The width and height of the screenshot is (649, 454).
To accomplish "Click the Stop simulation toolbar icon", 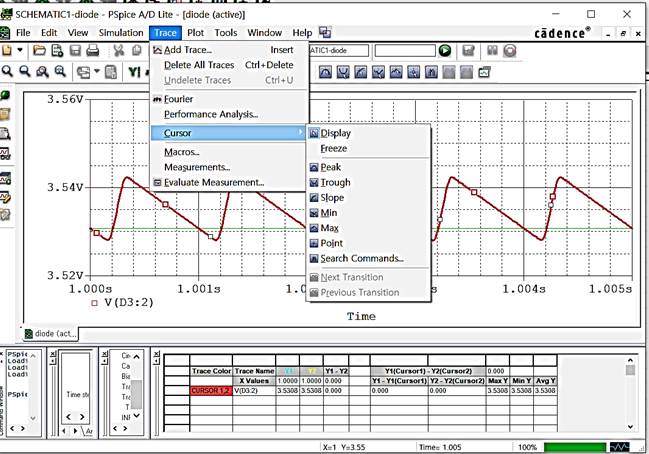I will click(x=510, y=50).
